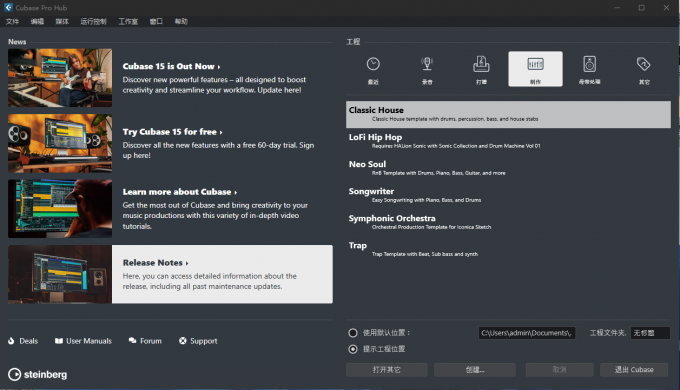Open the 帮助 (Help) menu
The image size is (680, 390).
(x=181, y=21)
